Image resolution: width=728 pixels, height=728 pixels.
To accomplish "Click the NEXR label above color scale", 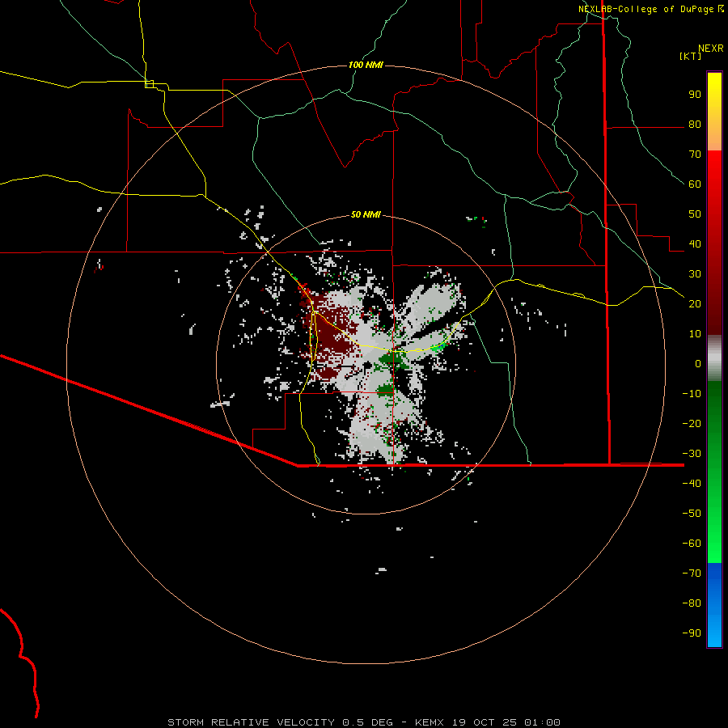I will [x=711, y=49].
